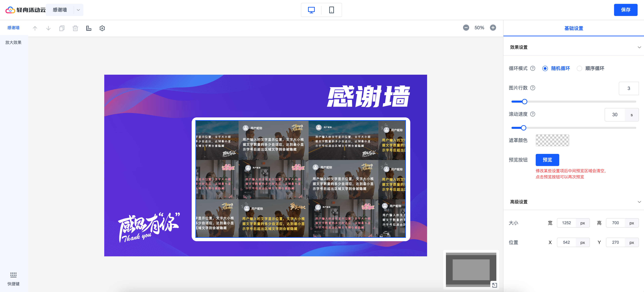Copy the selected component
The width and height of the screenshot is (644, 292).
62,28
